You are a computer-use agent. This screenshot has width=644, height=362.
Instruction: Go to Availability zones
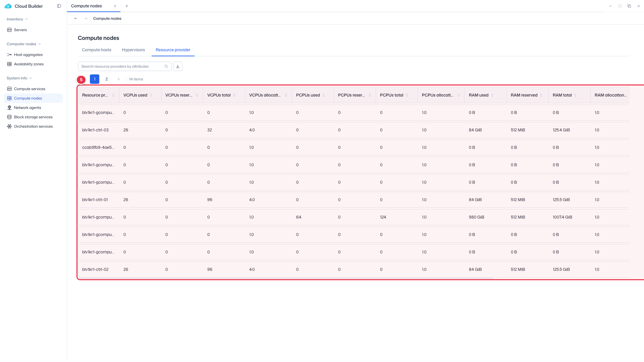click(33, 64)
